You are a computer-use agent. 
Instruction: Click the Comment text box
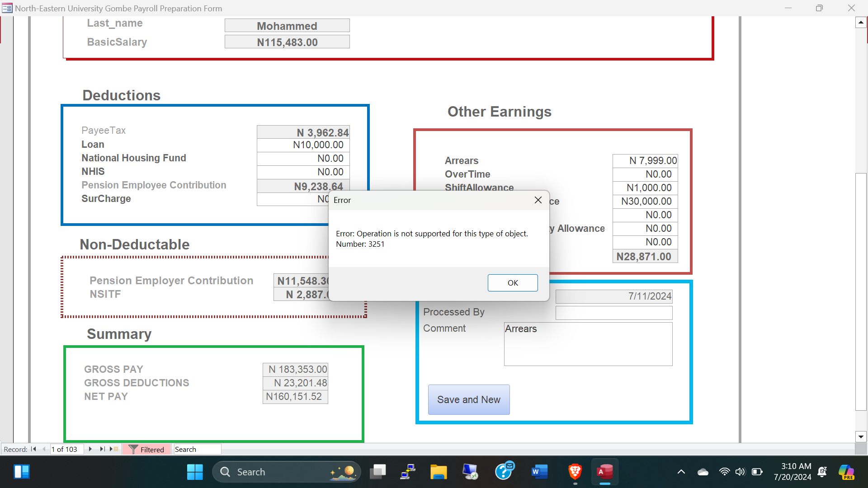tap(588, 344)
